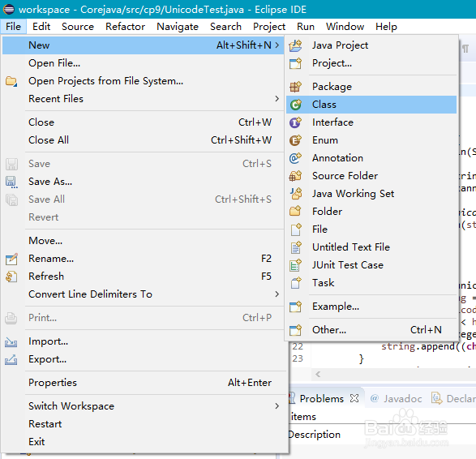Click the Package icon in New submenu
This screenshot has width=476, height=459.
295,87
